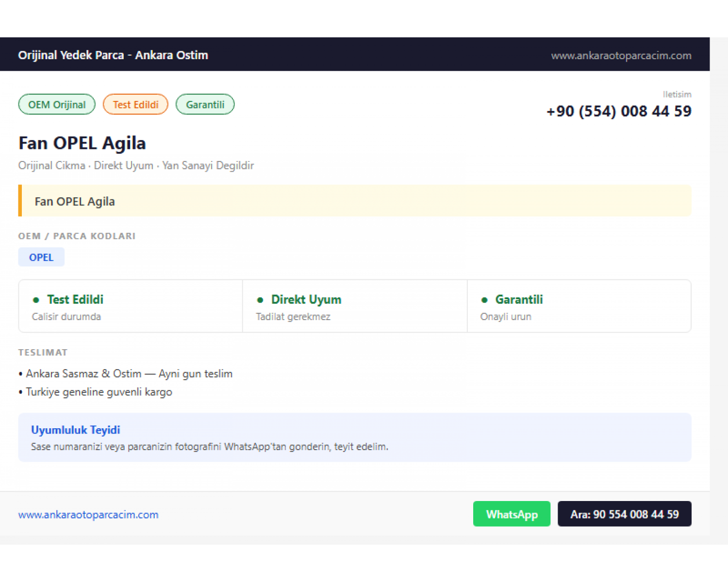The width and height of the screenshot is (728, 582).
Task: Select the orange Test Edildi badge
Action: tap(135, 104)
